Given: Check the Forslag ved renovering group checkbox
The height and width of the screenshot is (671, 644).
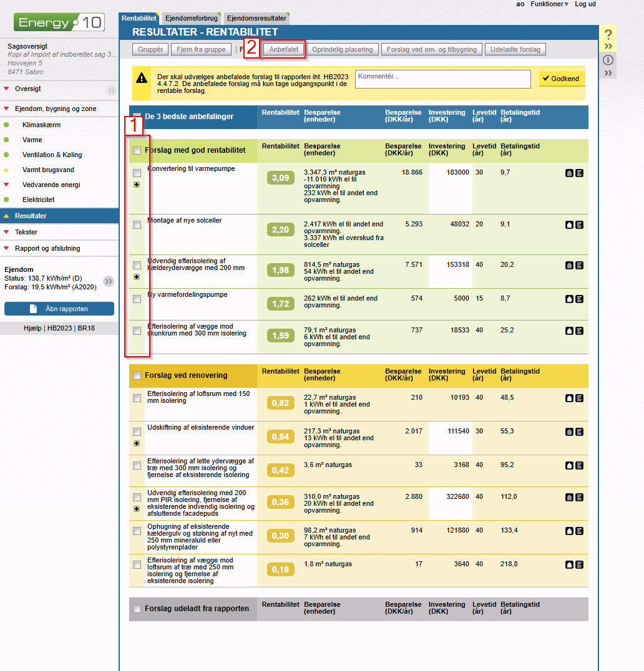Looking at the screenshot, I should [137, 375].
